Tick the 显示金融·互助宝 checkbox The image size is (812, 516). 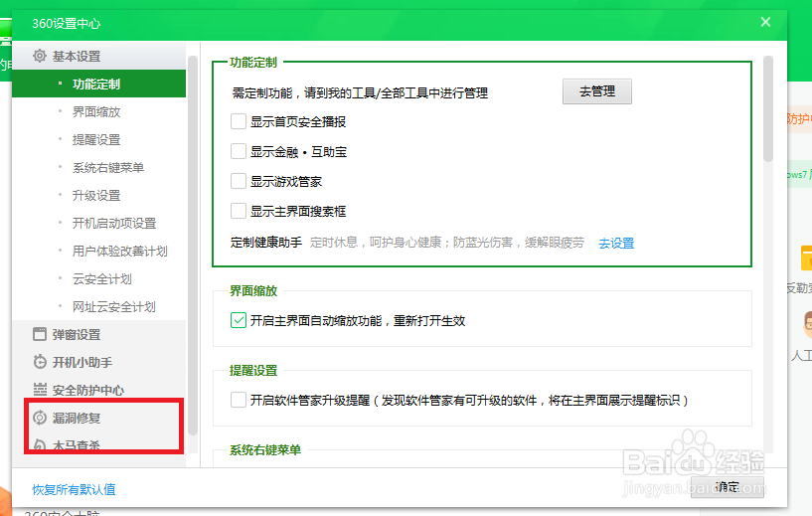click(x=239, y=151)
